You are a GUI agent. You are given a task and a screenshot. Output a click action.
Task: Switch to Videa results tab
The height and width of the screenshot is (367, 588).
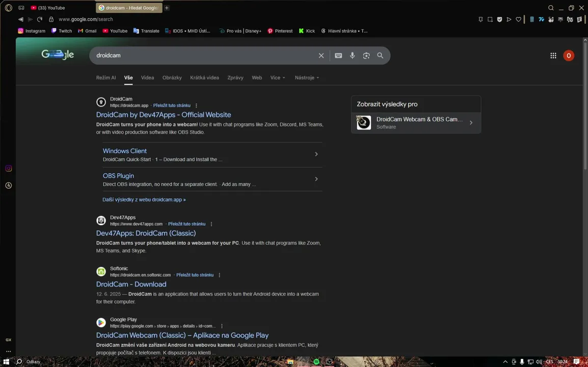(147, 77)
